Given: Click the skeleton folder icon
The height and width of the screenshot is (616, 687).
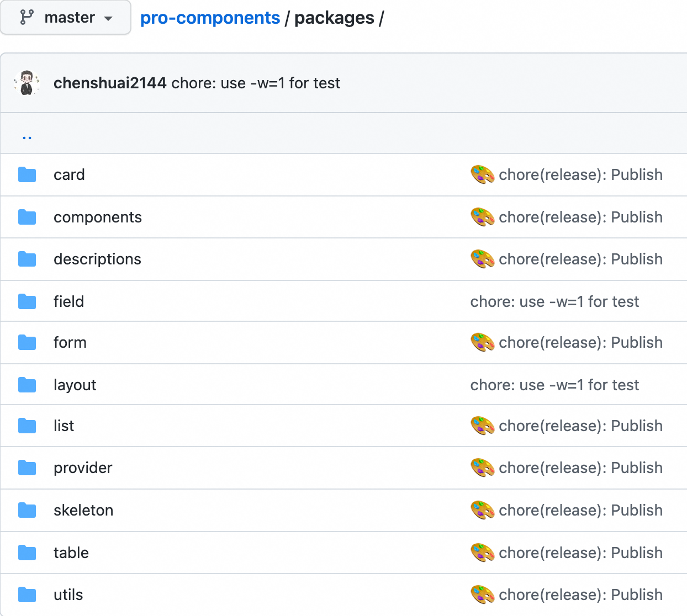Looking at the screenshot, I should (x=27, y=511).
